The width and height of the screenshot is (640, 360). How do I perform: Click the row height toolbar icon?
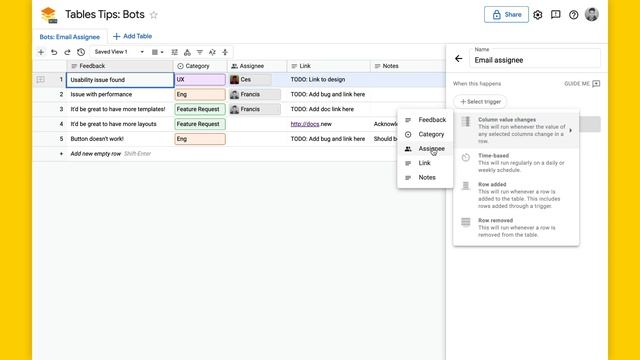click(225, 52)
